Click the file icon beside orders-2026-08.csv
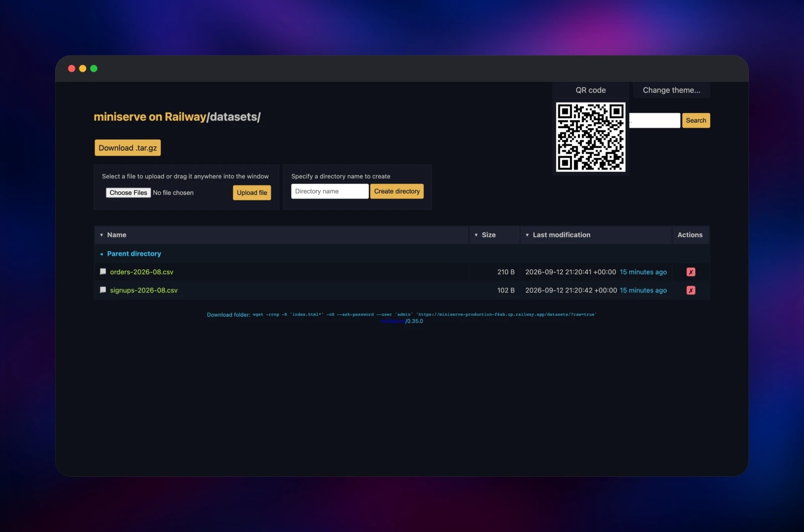 tap(103, 271)
